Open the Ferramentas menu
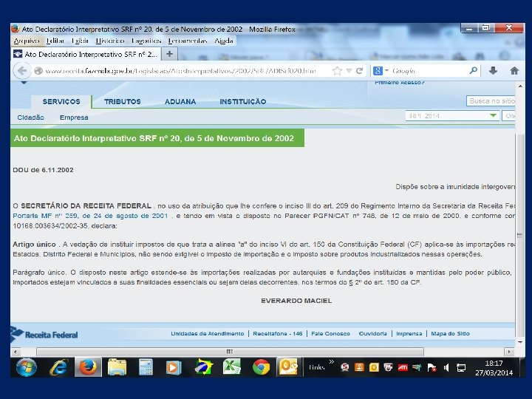This screenshot has height=399, width=532. click(x=188, y=41)
